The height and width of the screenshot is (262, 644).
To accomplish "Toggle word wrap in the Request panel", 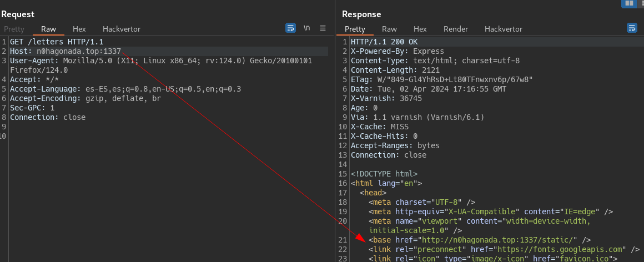I will 290,28.
